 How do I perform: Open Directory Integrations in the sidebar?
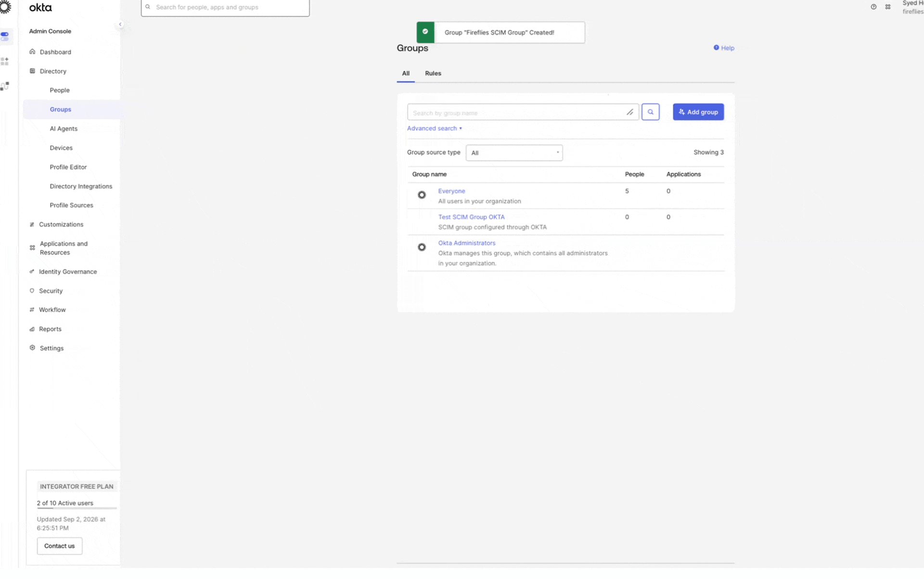81,187
